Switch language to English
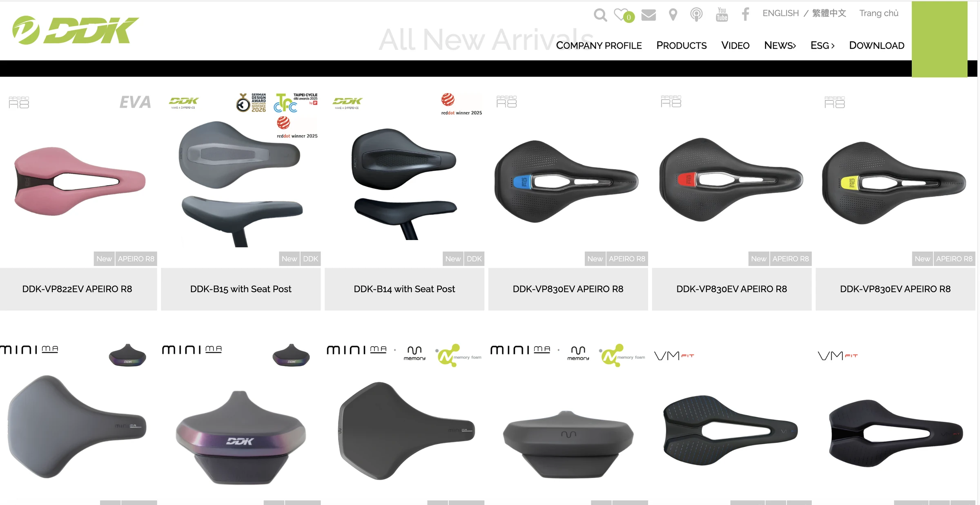Image resolution: width=980 pixels, height=505 pixels. click(x=780, y=13)
